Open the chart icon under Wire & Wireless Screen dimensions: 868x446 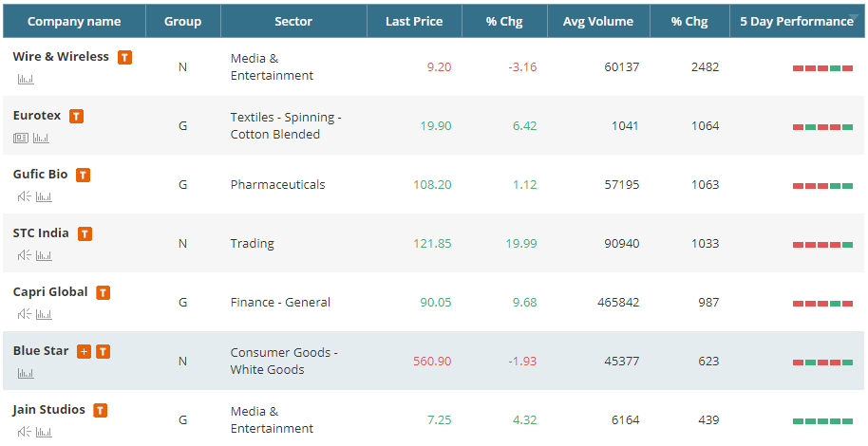coord(26,79)
